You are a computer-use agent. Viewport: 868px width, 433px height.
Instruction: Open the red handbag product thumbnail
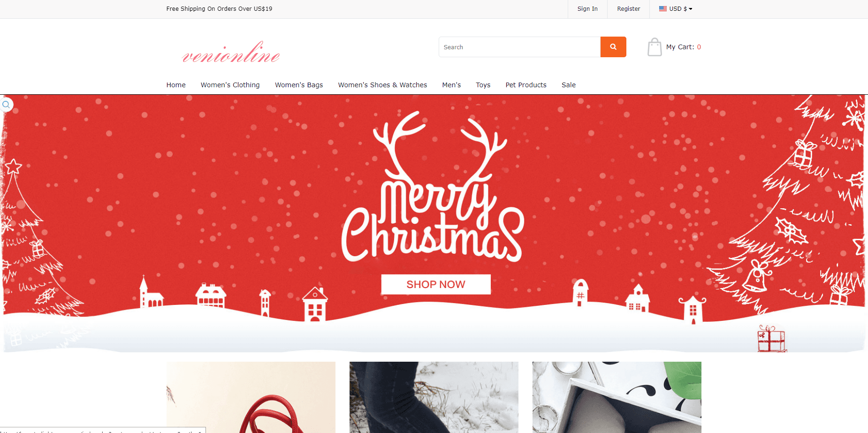pyautogui.click(x=251, y=397)
